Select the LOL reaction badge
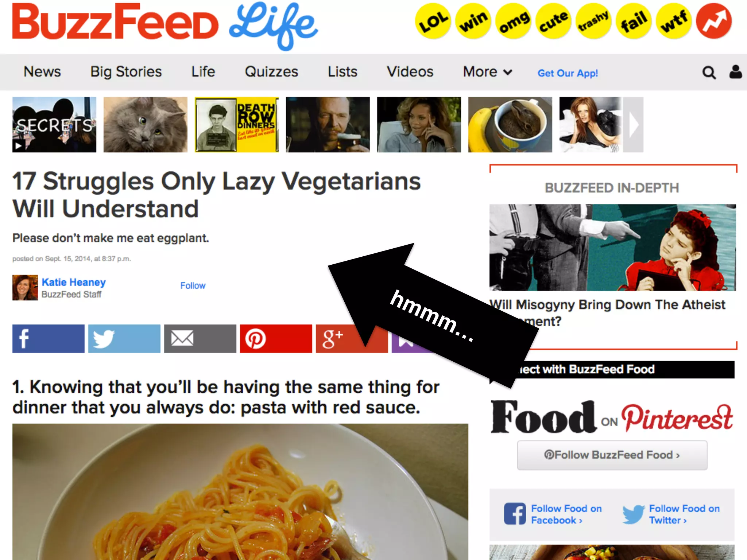This screenshot has width=747, height=560. click(433, 21)
